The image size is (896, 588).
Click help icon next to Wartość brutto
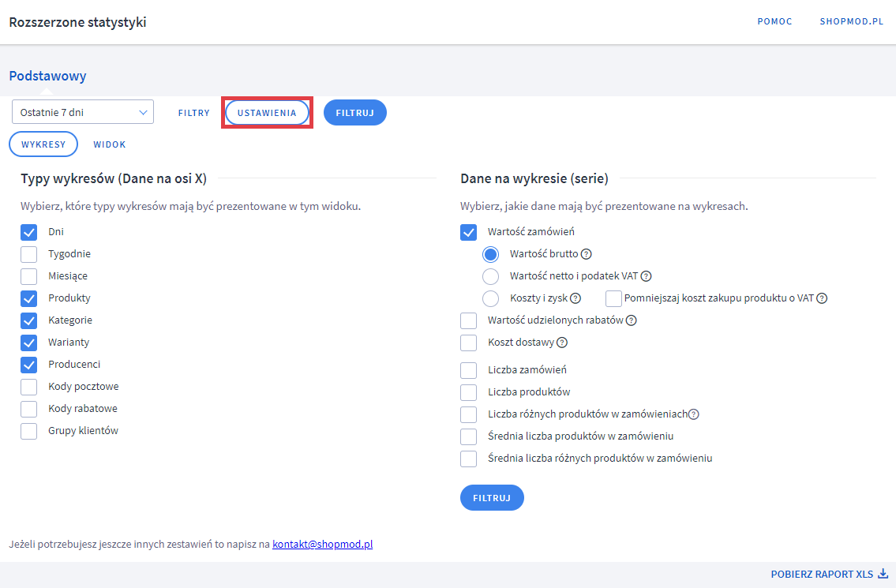click(x=587, y=254)
